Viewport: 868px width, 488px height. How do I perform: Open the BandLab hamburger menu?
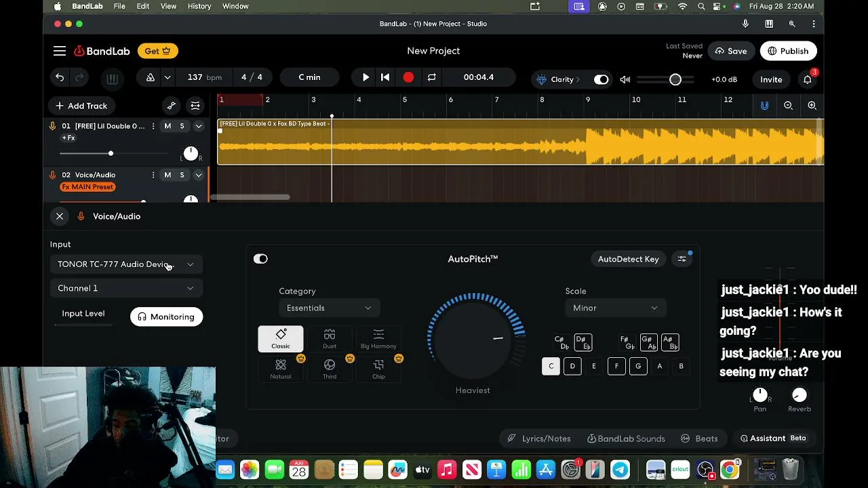[x=60, y=51]
